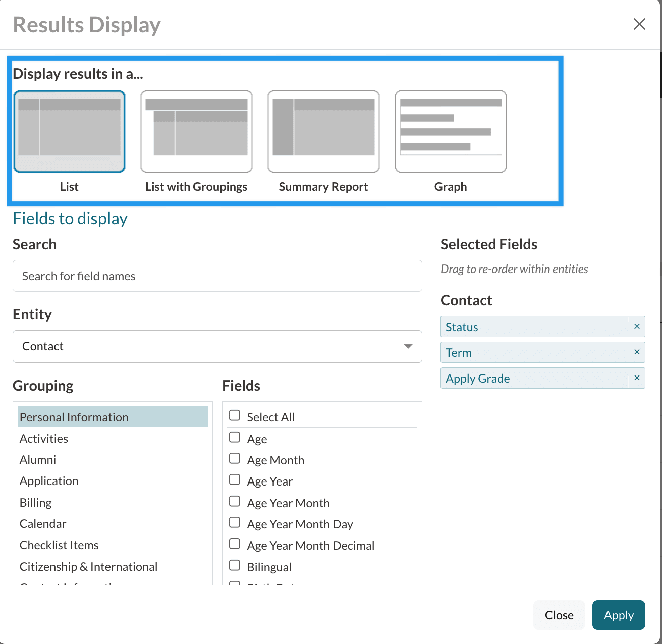The image size is (662, 644).
Task: Remove the Status selected field
Action: pos(637,327)
